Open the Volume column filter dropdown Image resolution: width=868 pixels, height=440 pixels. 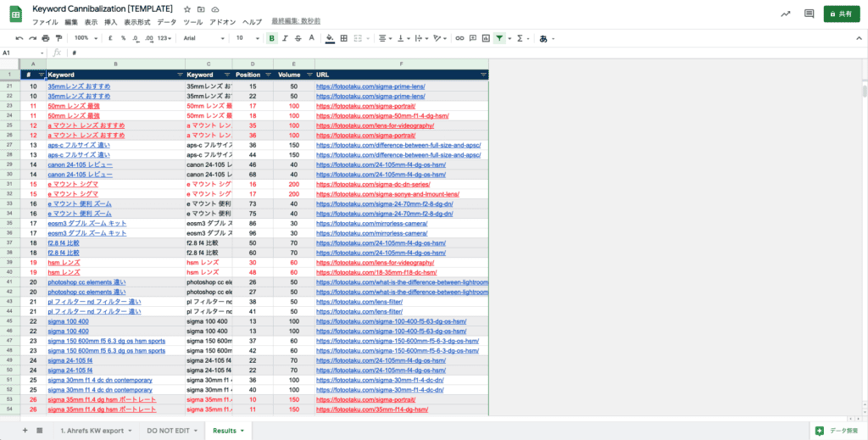(x=309, y=75)
